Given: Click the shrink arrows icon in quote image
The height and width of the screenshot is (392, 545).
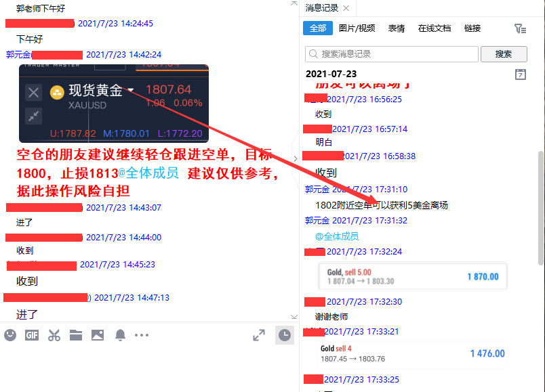Looking at the screenshot, I should point(34,116).
